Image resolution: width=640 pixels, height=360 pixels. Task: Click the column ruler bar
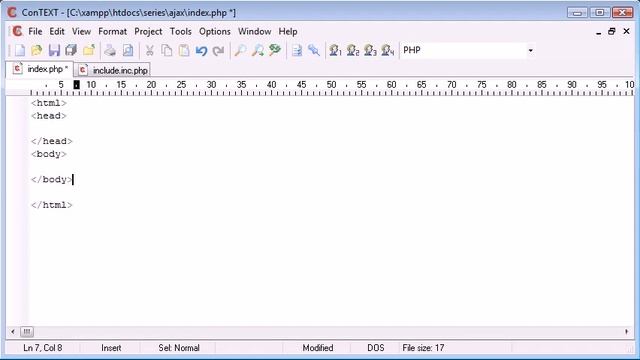(320, 87)
